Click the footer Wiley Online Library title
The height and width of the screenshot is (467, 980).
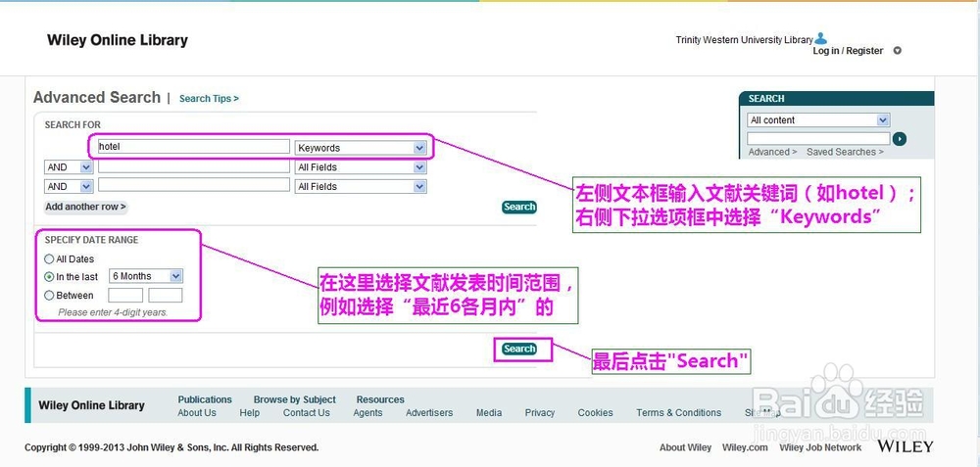[91, 405]
